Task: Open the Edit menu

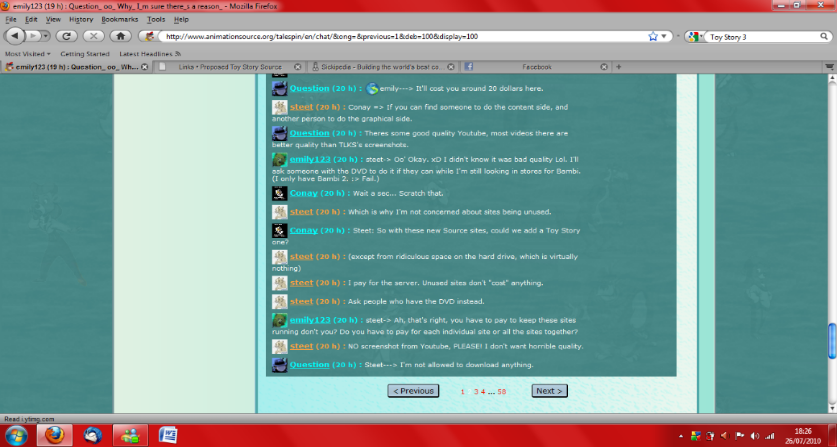Action: point(31,19)
